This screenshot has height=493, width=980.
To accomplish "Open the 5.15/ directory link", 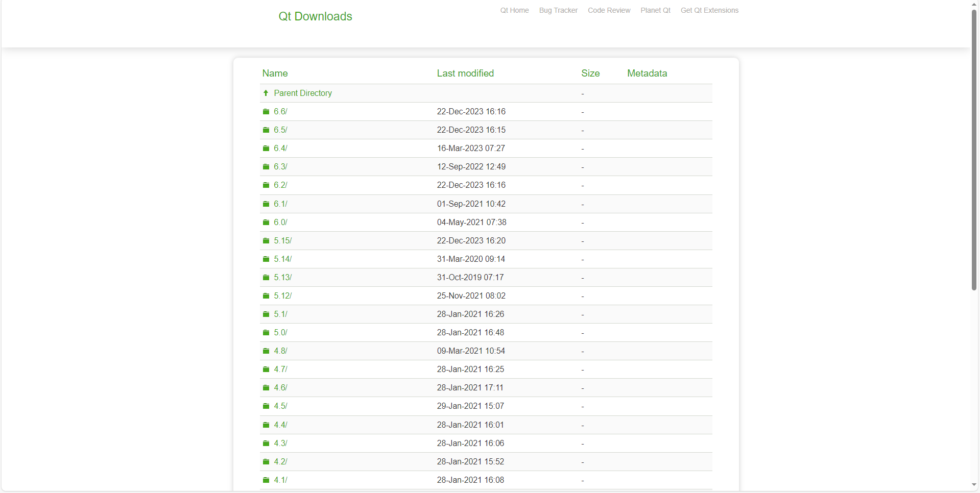I will pyautogui.click(x=283, y=240).
